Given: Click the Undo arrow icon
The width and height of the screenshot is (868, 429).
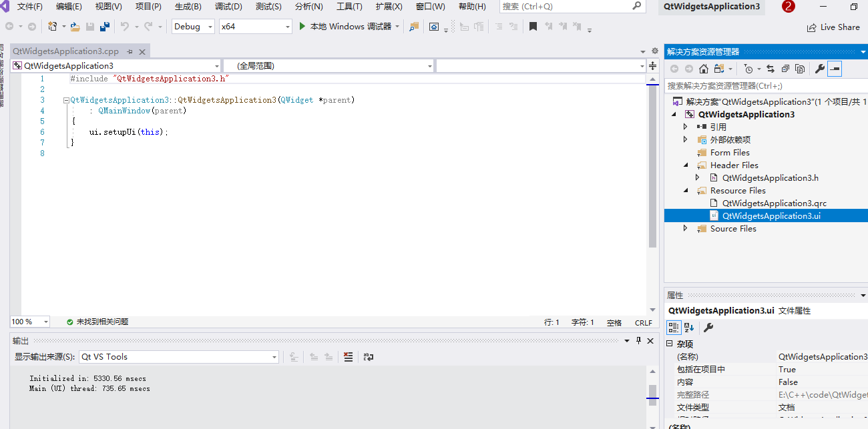Looking at the screenshot, I should (124, 27).
